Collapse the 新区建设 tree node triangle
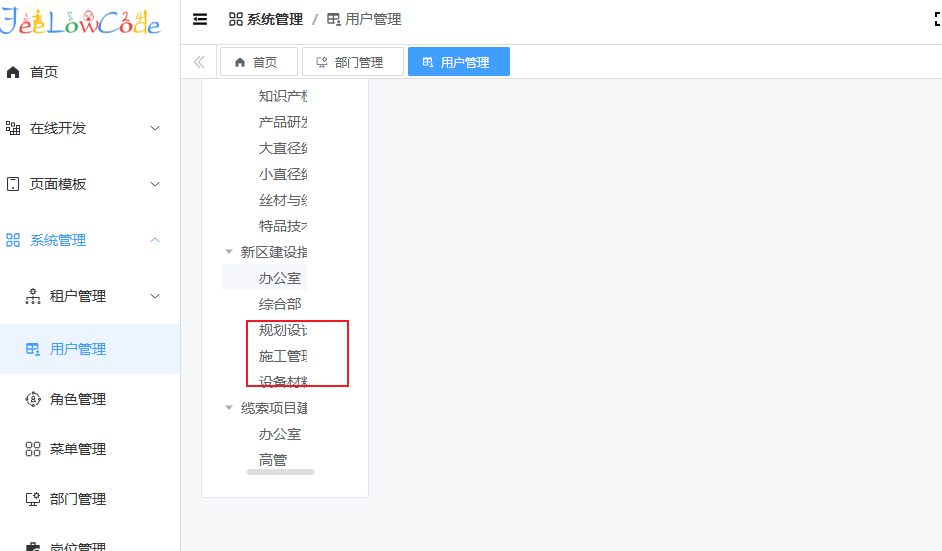This screenshot has width=942, height=551. point(229,252)
